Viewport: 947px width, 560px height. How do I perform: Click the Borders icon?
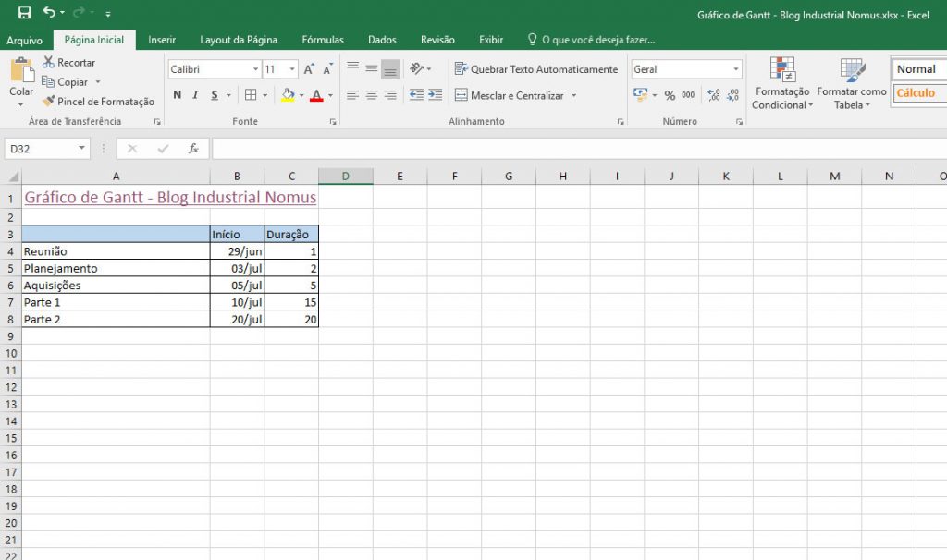[251, 95]
